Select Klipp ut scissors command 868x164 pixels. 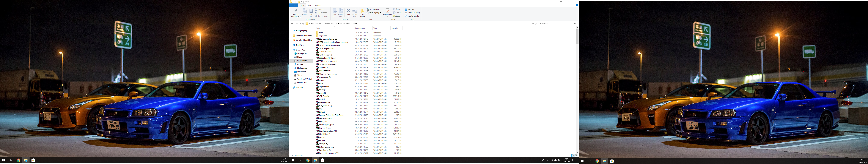[319, 10]
